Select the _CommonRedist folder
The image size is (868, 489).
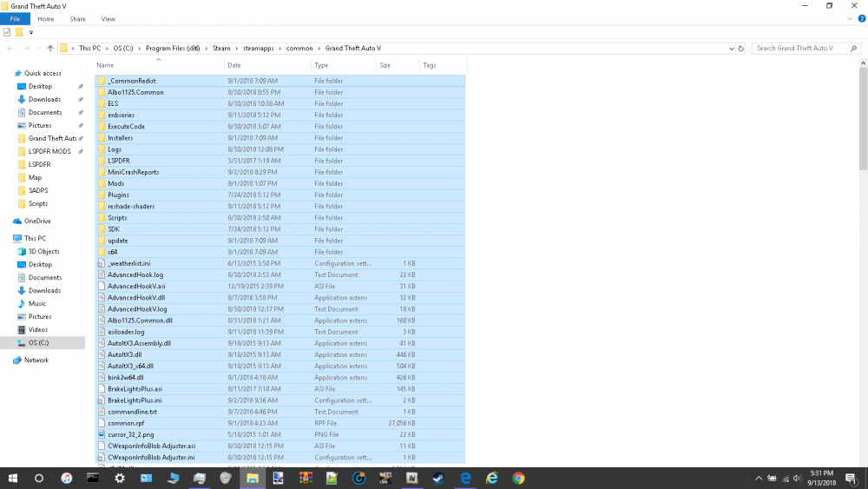click(280, 81)
